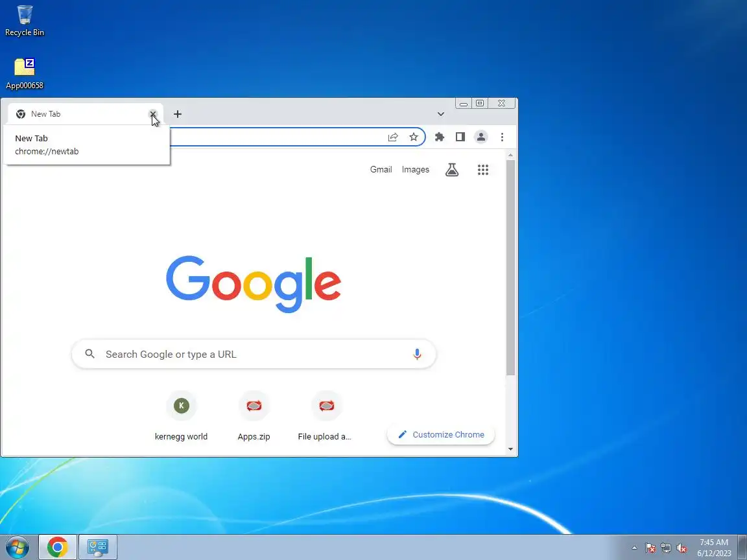Maximize the Chrome window
Viewport: 747px width, 560px height.
pyautogui.click(x=480, y=103)
